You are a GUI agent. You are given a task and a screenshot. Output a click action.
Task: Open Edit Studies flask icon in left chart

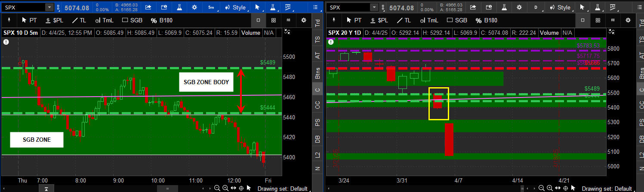pyautogui.click(x=178, y=7)
